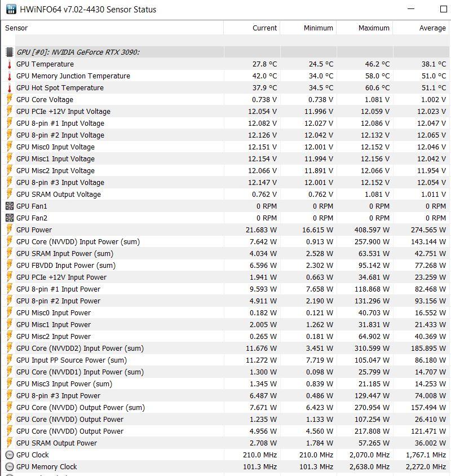Select lightning icon of GPU PCIe +12V Input Power
Viewport: 451px width, 476px height.
point(10,277)
